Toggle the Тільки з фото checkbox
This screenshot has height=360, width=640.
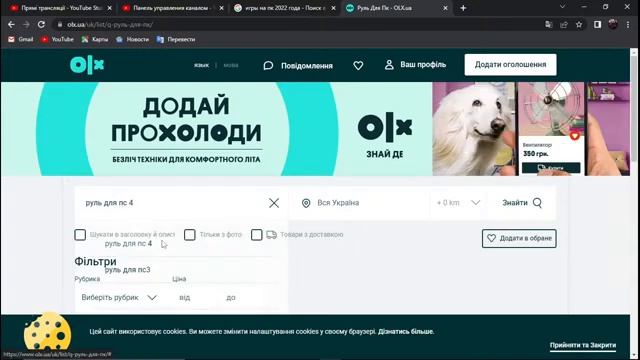(190, 235)
